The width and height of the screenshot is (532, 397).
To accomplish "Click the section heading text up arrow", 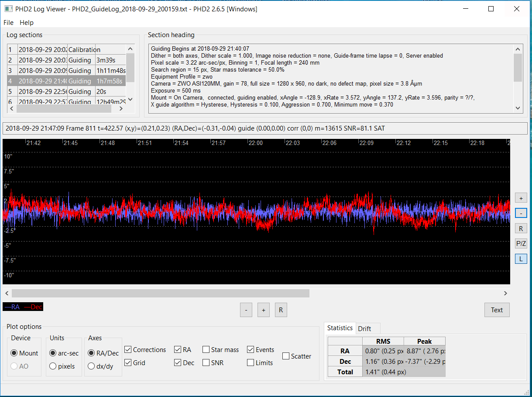I will [x=518, y=49].
